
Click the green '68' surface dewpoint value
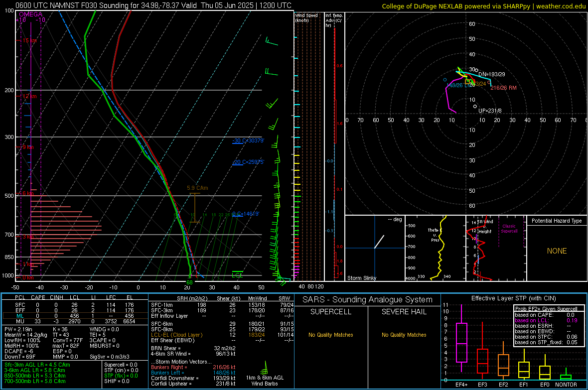click(x=189, y=282)
